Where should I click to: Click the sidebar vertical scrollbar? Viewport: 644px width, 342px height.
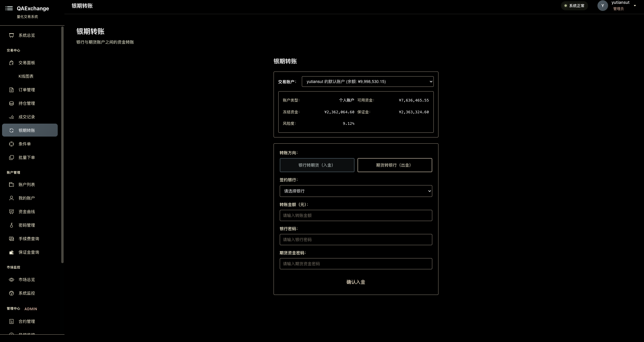pyautogui.click(x=62, y=144)
